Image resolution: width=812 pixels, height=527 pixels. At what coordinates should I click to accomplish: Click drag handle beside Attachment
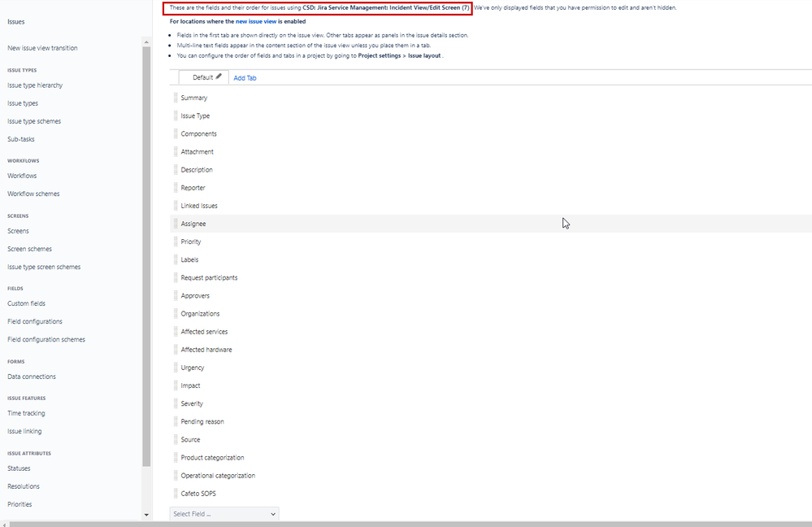[x=176, y=152]
